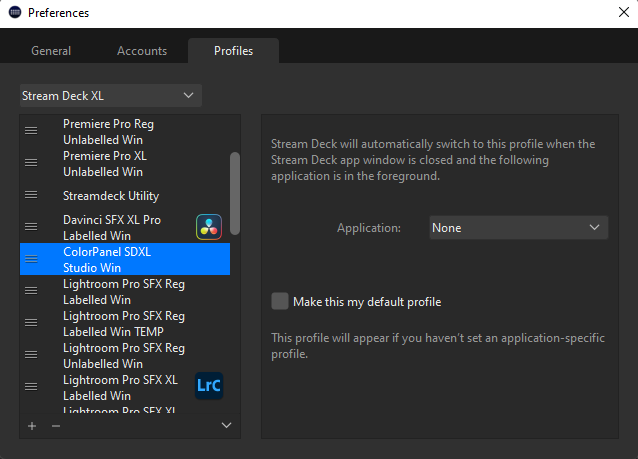Viewport: 638px width, 459px height.
Task: Close the Preferences window
Action: (x=624, y=12)
